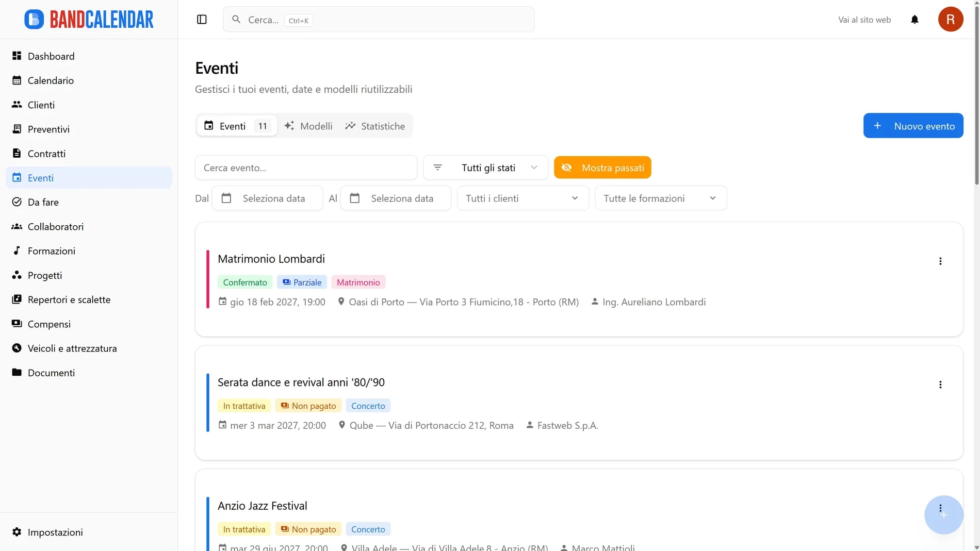Click Anzio Jazz Non pagato badge
Image resolution: width=980 pixels, height=551 pixels.
308,529
